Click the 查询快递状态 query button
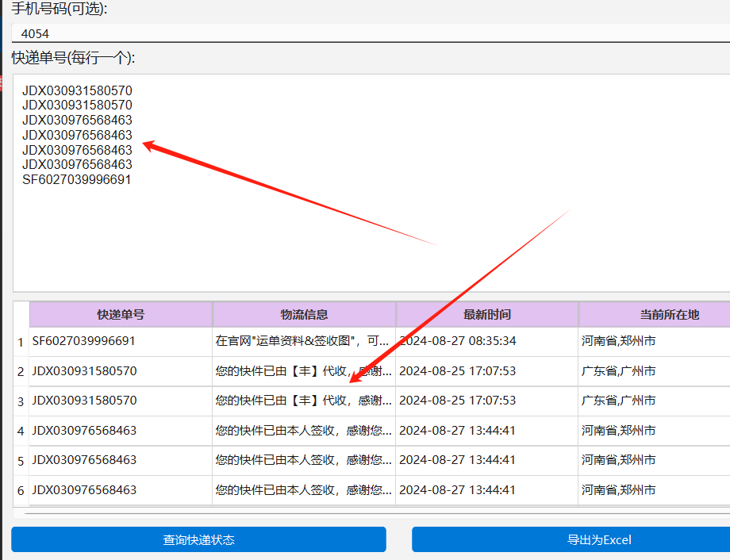 point(198,539)
